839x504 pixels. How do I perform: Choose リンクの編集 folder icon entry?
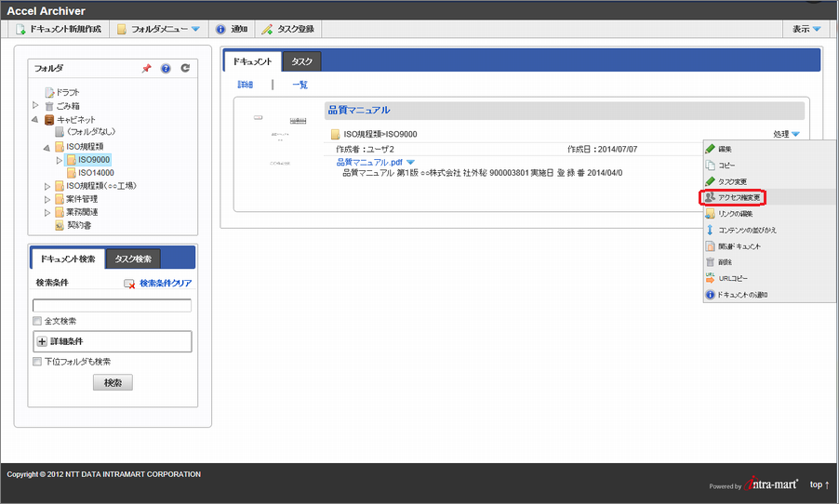pyautogui.click(x=710, y=214)
